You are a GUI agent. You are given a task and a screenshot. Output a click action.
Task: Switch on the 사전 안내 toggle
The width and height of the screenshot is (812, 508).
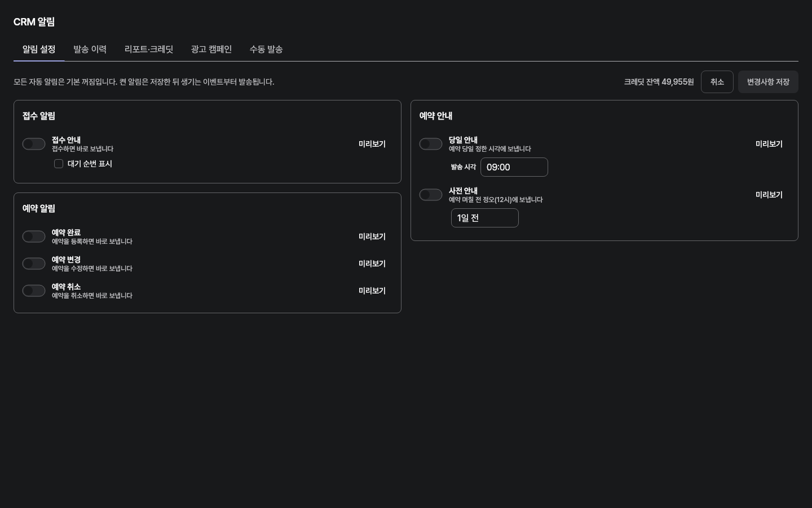(431, 195)
